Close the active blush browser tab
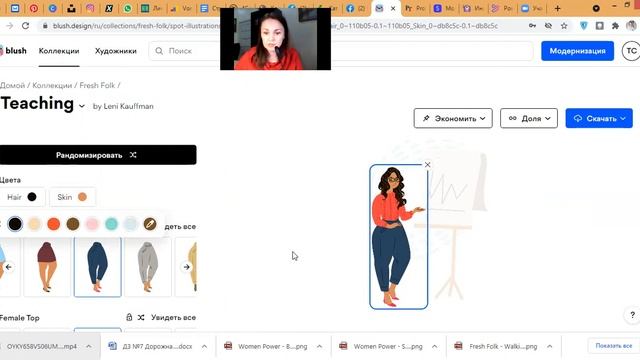This screenshot has height=360, width=640. pos(393,8)
